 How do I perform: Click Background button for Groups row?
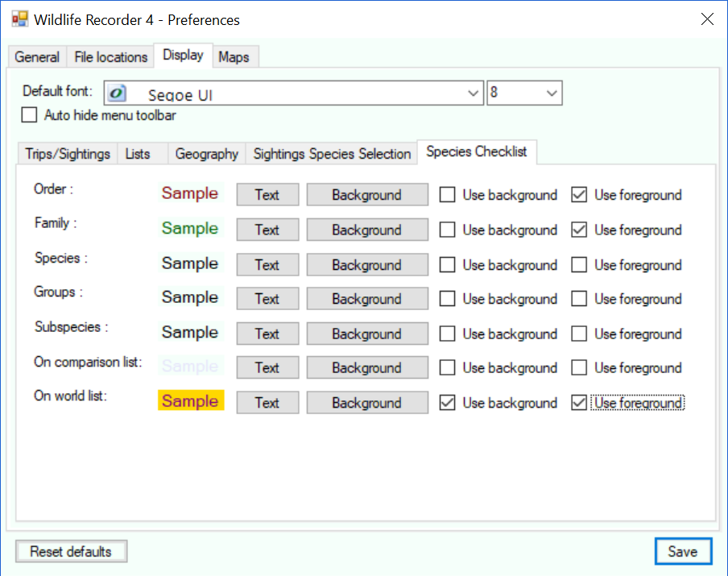(366, 299)
